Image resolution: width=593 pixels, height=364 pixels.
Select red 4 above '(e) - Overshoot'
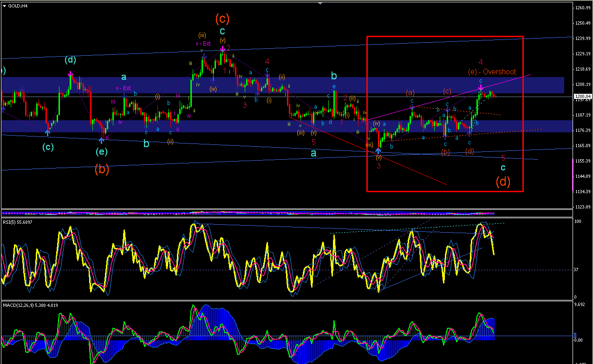pyautogui.click(x=481, y=61)
